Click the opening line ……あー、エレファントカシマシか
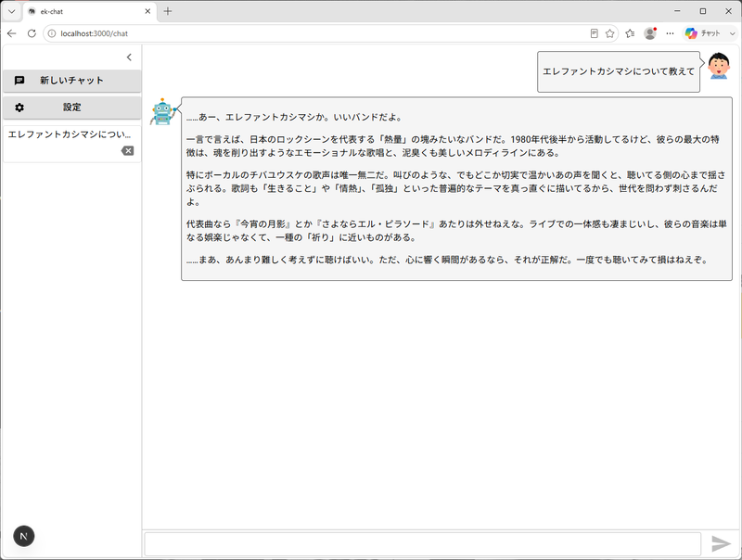 [x=294, y=118]
